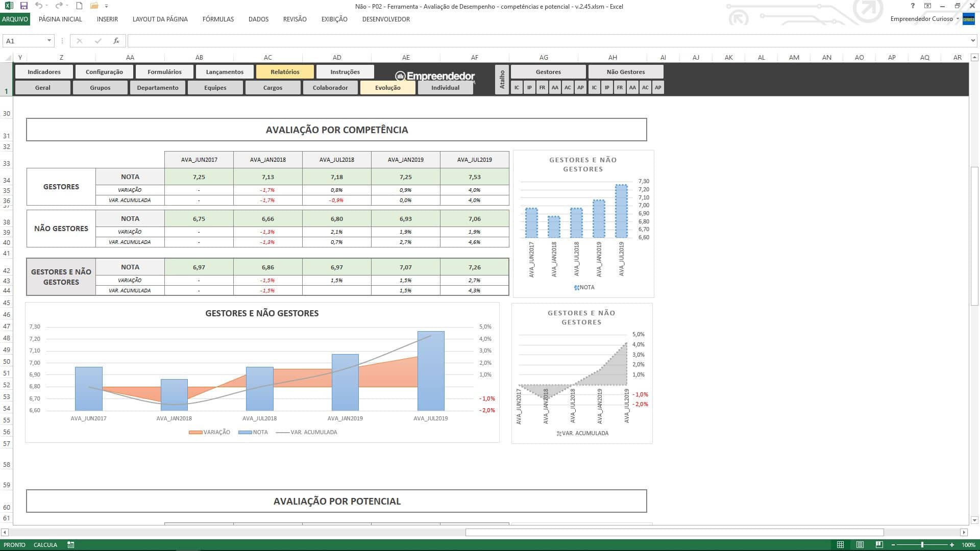Click the zoom out minus icon
Image resolution: width=980 pixels, height=551 pixels.
(893, 545)
